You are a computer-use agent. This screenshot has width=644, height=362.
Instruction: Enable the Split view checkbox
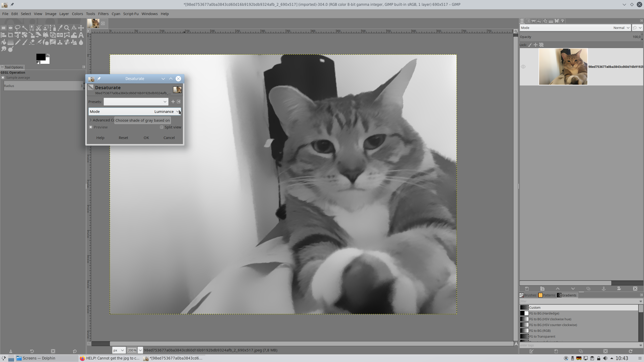pos(162,127)
